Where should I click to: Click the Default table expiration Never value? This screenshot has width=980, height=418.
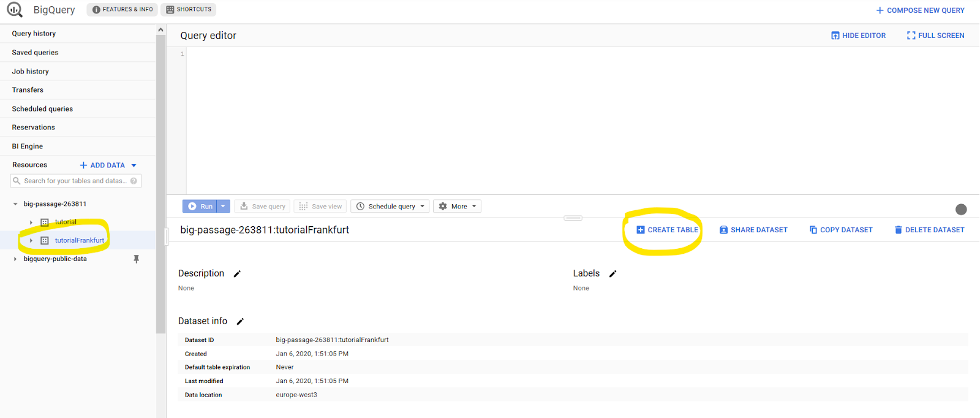pyautogui.click(x=285, y=368)
